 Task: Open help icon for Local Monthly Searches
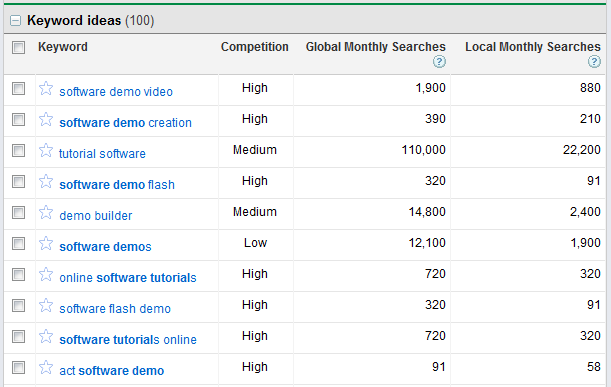point(594,62)
